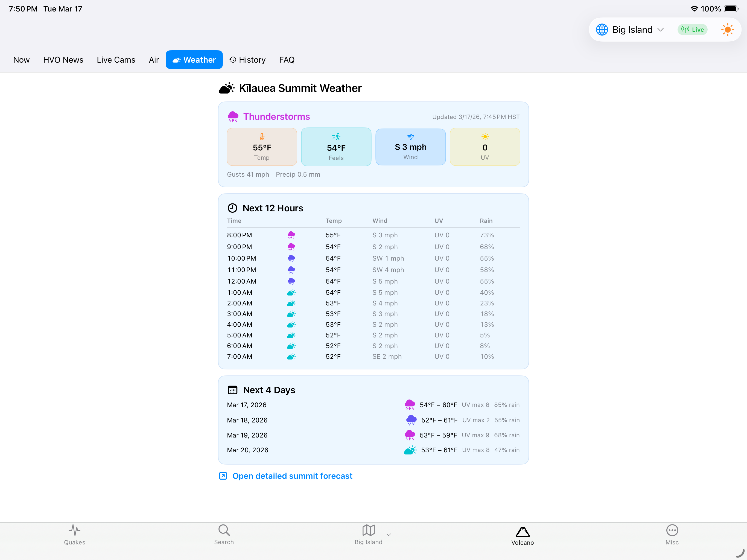Open the Quakes tab

click(75, 535)
